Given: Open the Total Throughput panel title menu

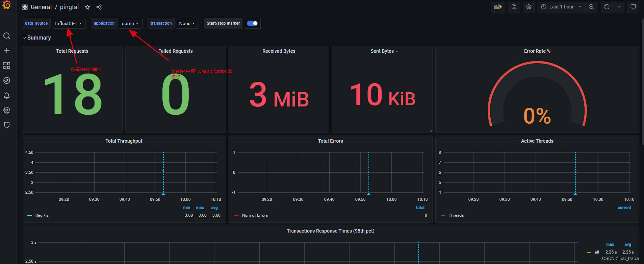Looking at the screenshot, I should click(124, 141).
